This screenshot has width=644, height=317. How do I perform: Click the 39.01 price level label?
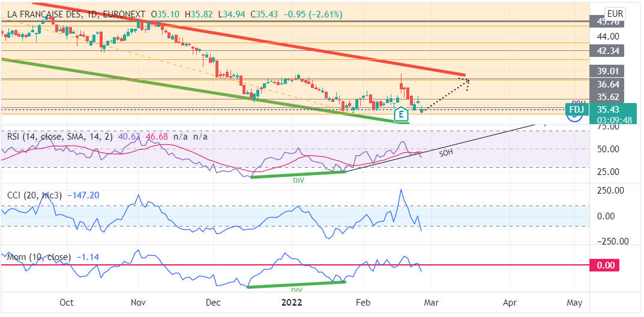pyautogui.click(x=607, y=71)
